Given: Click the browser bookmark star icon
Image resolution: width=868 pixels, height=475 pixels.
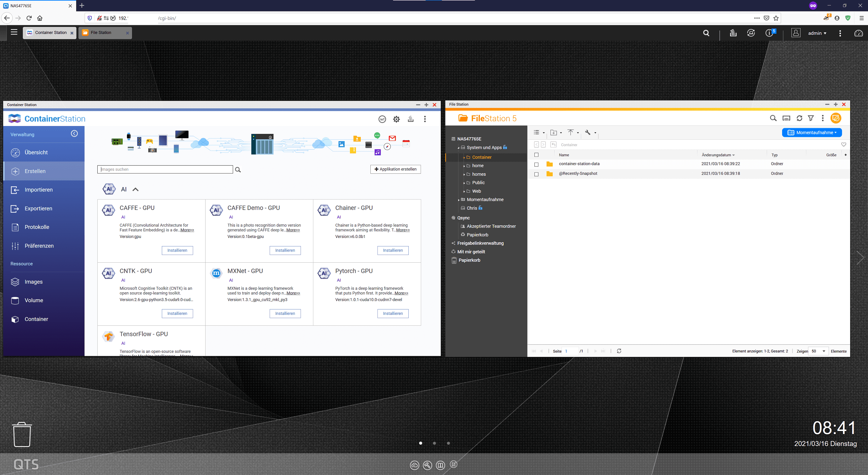Looking at the screenshot, I should [776, 18].
